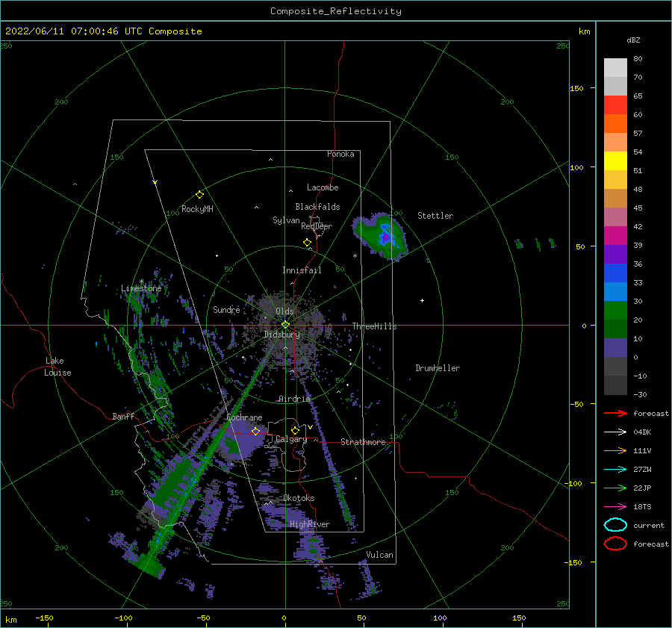Click the Okotoks city label
The height and width of the screenshot is (628, 672).
pyautogui.click(x=299, y=498)
